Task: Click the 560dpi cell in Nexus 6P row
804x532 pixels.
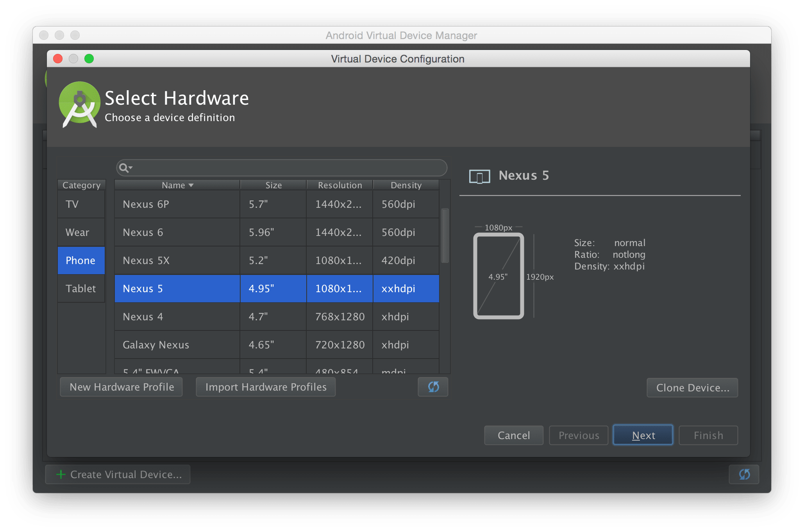Action: tap(406, 204)
